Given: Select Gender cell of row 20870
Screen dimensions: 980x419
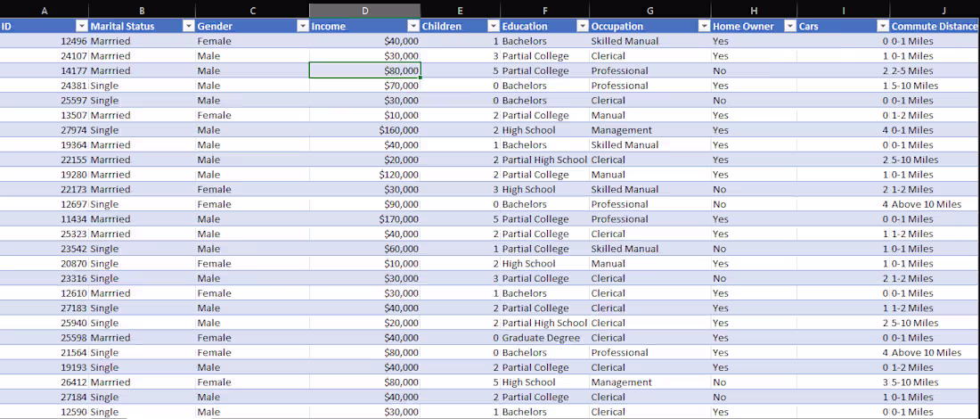Looking at the screenshot, I should [x=252, y=263].
